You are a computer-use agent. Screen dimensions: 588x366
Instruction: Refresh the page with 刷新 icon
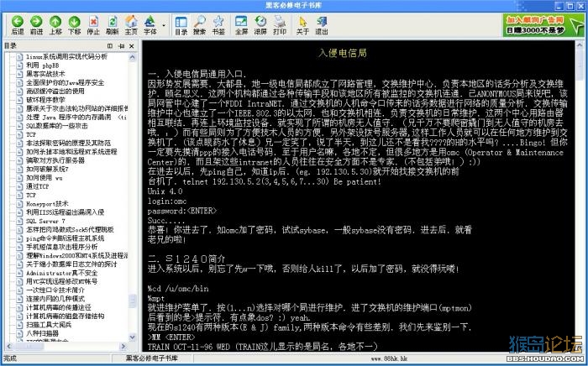tap(112, 25)
